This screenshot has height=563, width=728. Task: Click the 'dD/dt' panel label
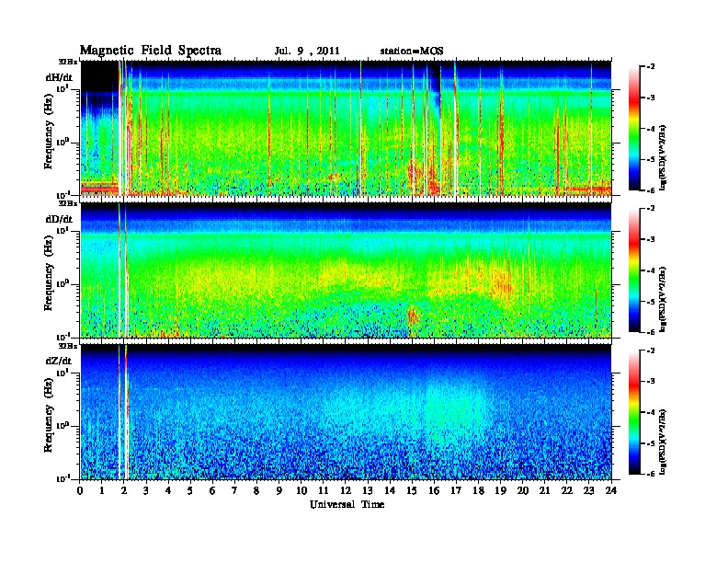pyautogui.click(x=59, y=219)
